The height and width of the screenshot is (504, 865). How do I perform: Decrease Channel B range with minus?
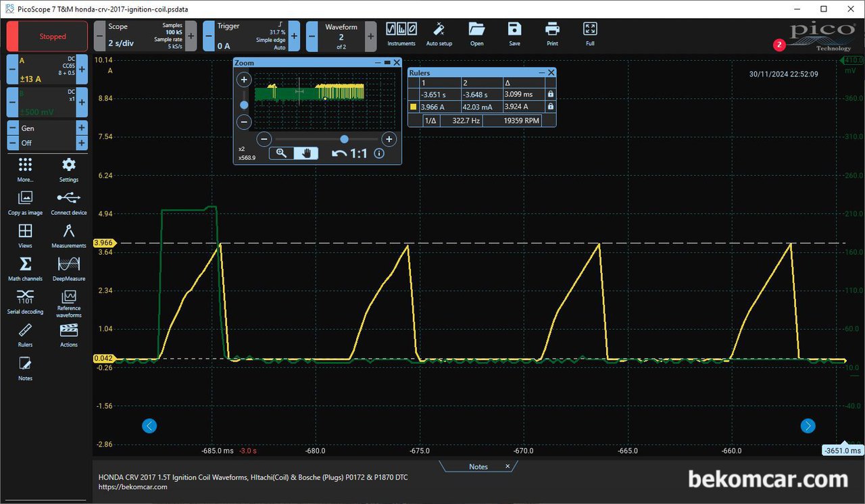click(12, 103)
